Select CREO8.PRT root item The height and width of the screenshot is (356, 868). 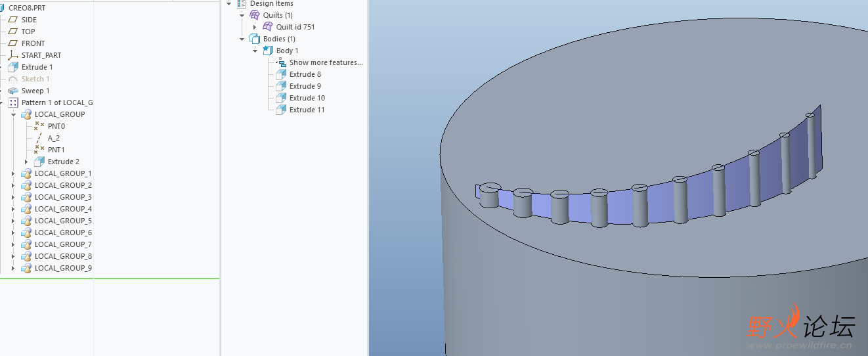click(28, 8)
